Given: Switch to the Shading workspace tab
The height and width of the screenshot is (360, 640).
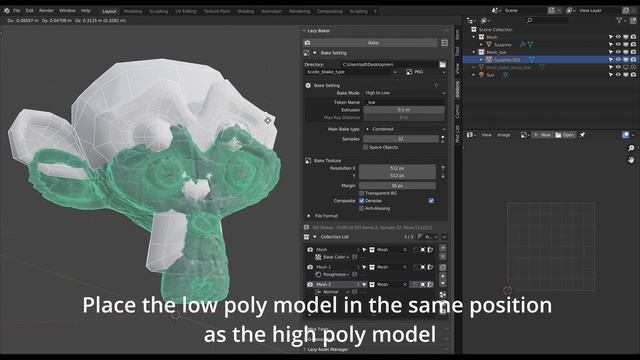Looking at the screenshot, I should [x=246, y=11].
